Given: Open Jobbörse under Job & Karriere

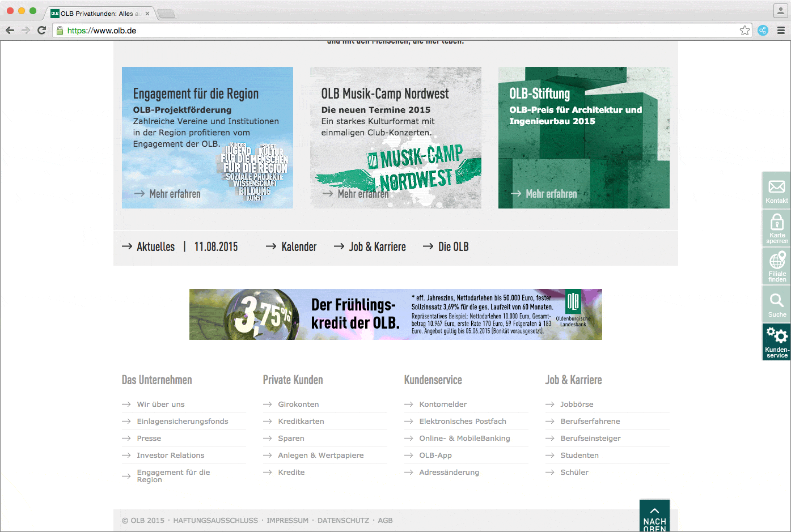Looking at the screenshot, I should [x=577, y=404].
